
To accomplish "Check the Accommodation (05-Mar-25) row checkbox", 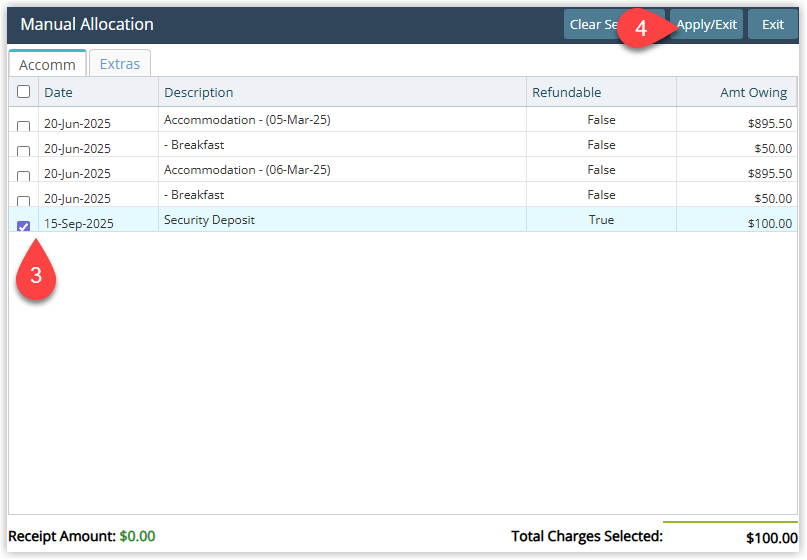I will (23, 126).
